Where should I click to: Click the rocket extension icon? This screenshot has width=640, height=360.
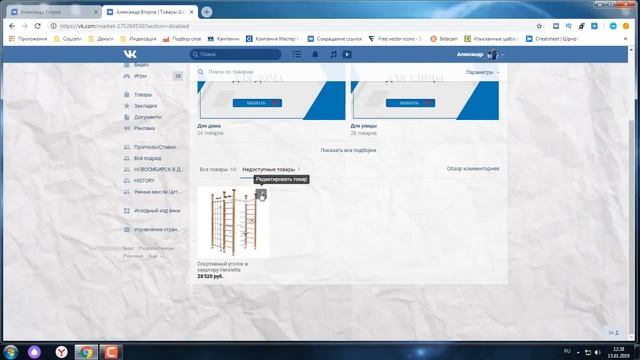click(x=581, y=26)
